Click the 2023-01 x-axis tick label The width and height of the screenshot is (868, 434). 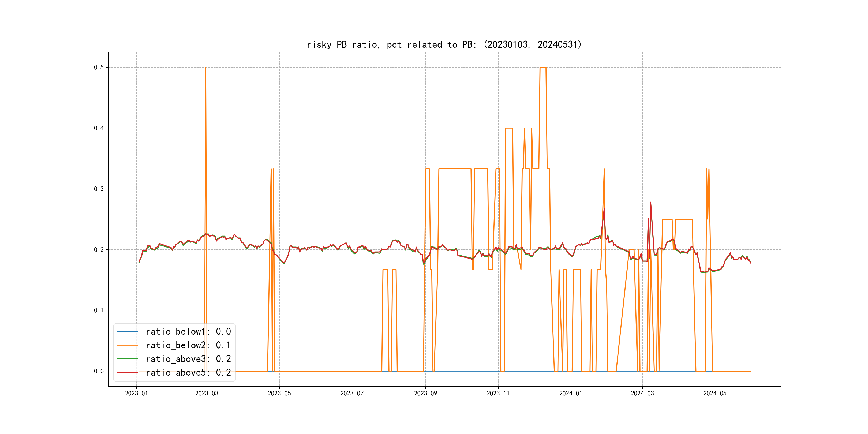(x=136, y=393)
